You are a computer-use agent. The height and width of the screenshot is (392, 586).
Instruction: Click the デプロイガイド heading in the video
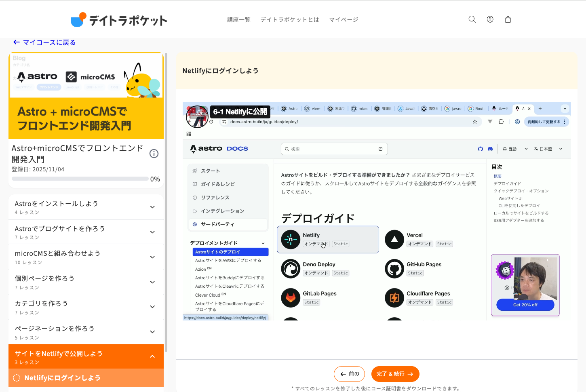click(318, 219)
